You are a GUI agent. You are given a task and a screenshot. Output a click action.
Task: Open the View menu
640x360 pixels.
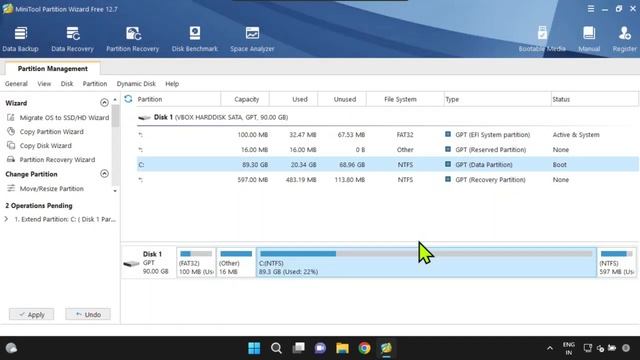[44, 84]
